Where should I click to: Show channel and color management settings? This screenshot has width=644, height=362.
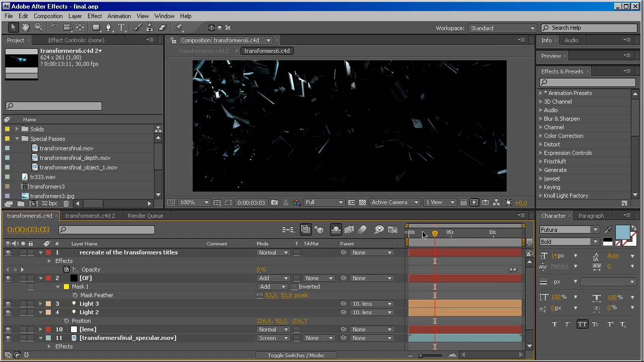pyautogui.click(x=297, y=203)
